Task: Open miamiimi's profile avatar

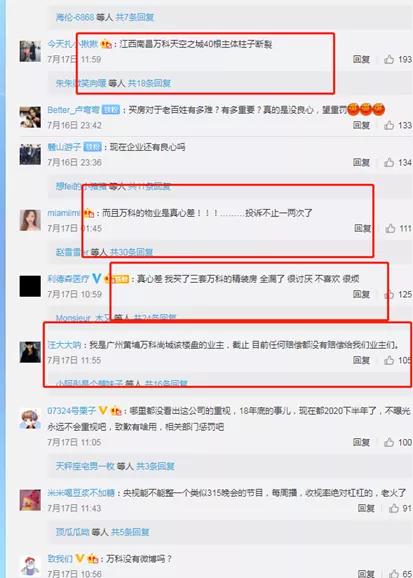Action: coord(30,220)
